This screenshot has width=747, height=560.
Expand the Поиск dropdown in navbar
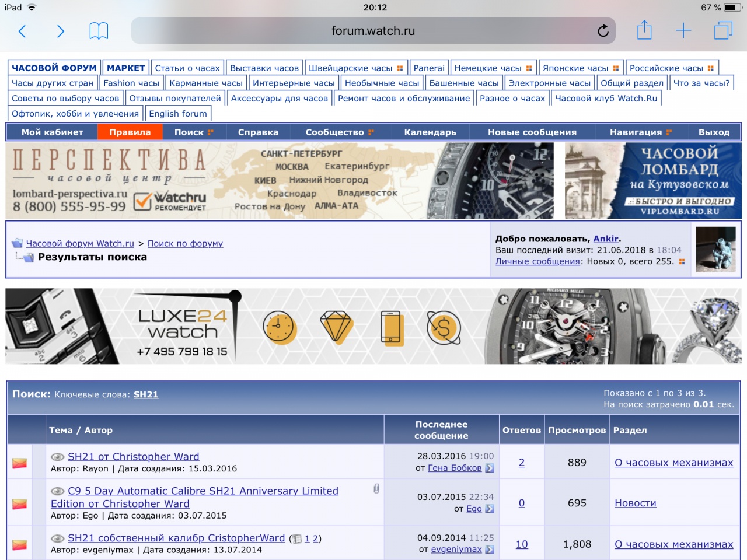coord(194,132)
